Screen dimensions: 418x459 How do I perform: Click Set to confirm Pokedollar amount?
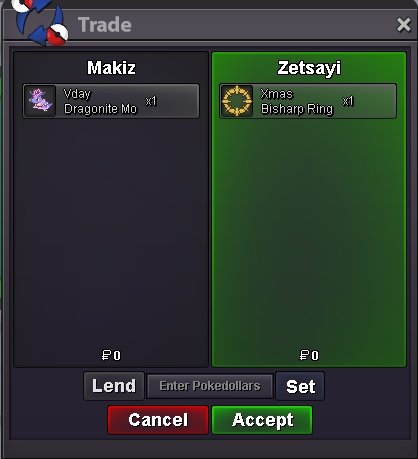pyautogui.click(x=300, y=386)
